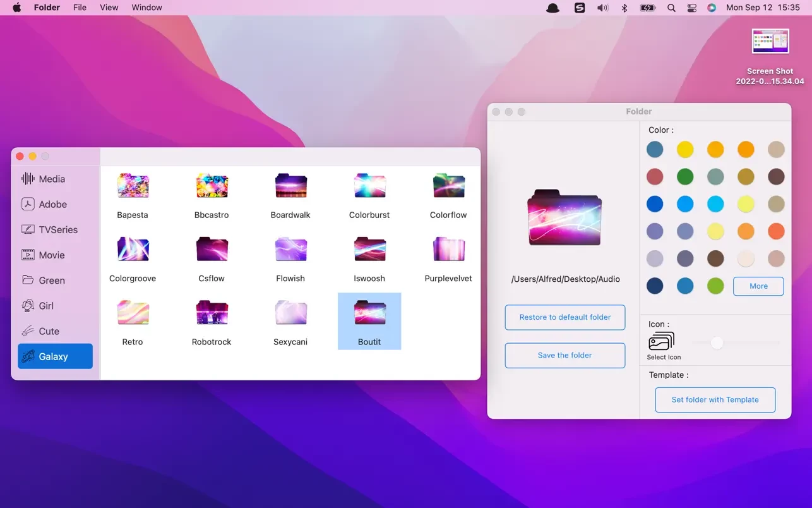
Task: Click Set folder with Template
Action: (x=715, y=399)
